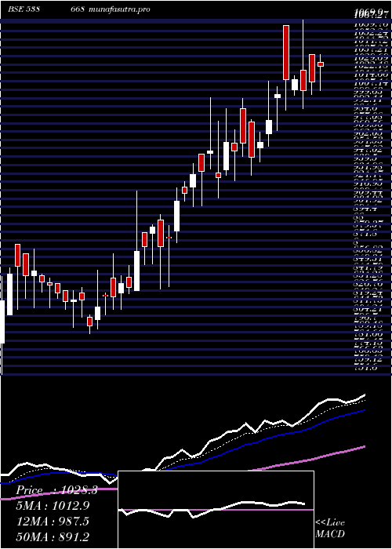This screenshot has height=549, width=392.
Task: Select the "Price : 1028.3" readout
Action: pyautogui.click(x=56, y=490)
